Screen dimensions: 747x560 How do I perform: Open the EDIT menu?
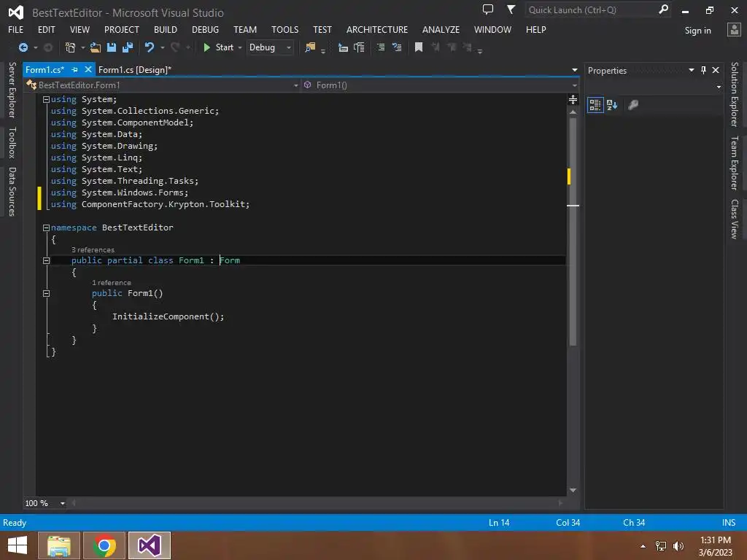pyautogui.click(x=46, y=29)
